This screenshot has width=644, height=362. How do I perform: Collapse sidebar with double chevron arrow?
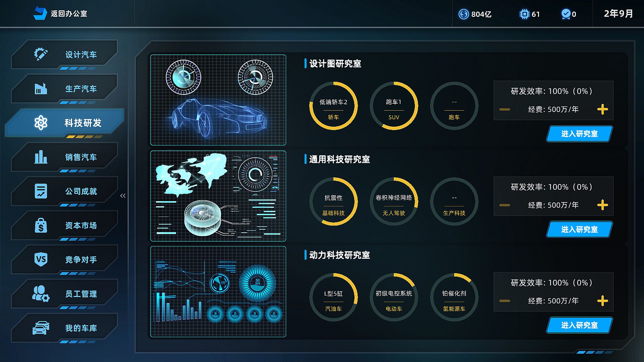pyautogui.click(x=123, y=196)
